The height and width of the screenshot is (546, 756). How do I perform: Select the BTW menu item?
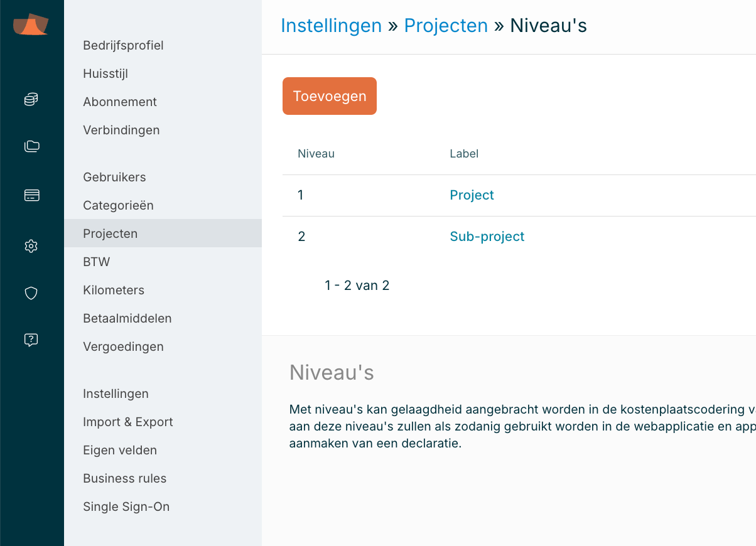(97, 262)
